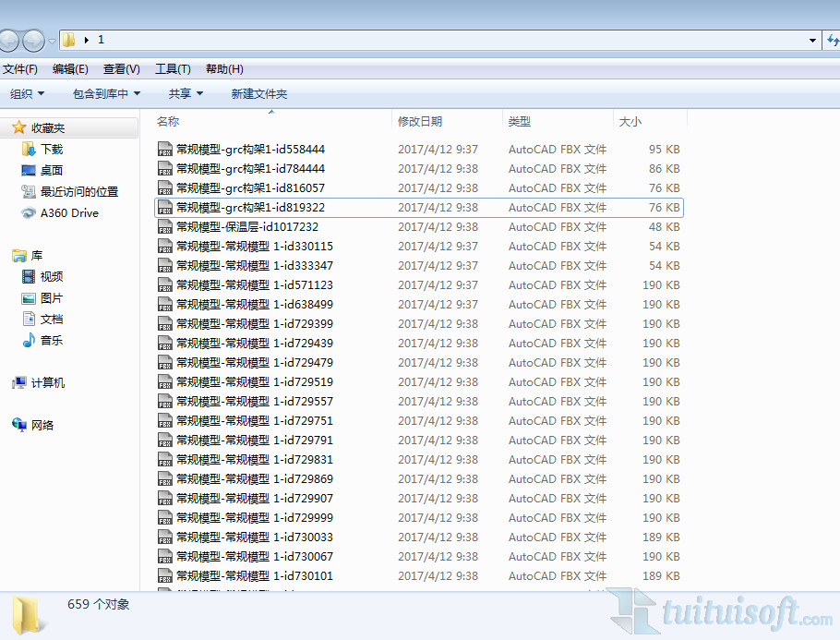Click FBX icon of 保温层-id1017232 file
Screen dimensions: 840x640
[165, 227]
